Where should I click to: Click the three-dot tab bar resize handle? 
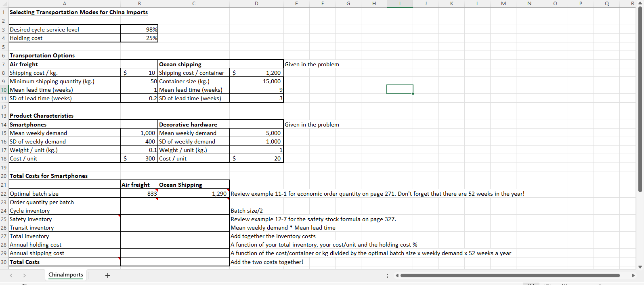coord(387,276)
